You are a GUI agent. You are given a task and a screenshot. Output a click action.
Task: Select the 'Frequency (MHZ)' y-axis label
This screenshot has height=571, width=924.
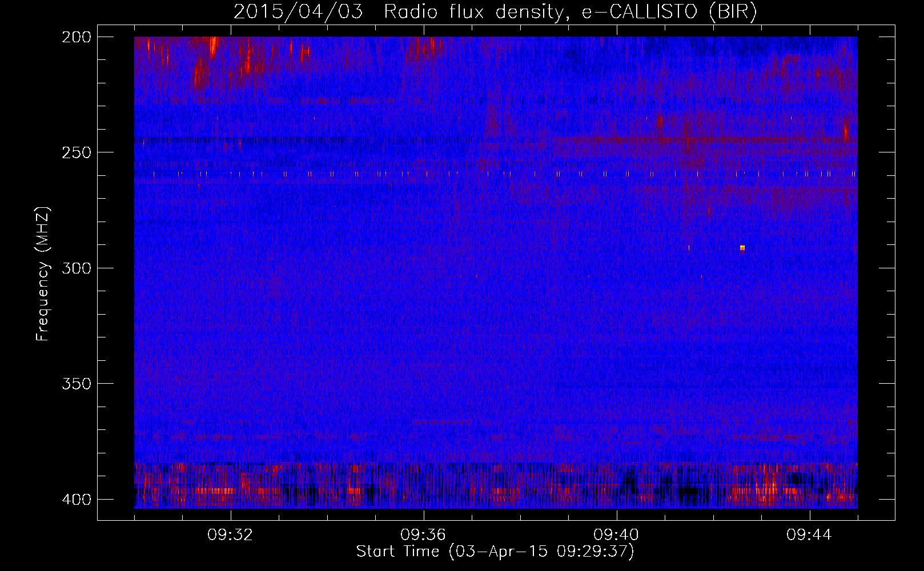click(42, 274)
